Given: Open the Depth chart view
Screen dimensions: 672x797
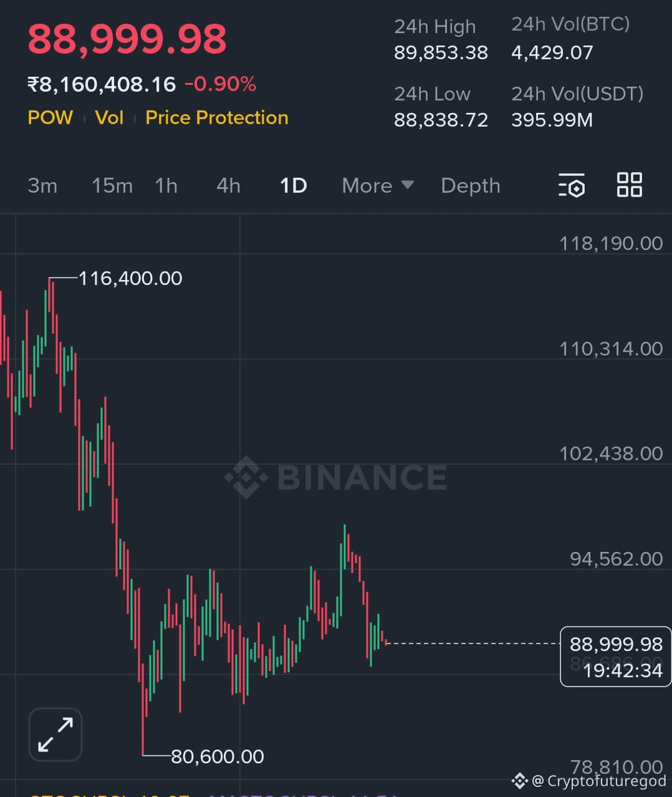Looking at the screenshot, I should [x=471, y=186].
